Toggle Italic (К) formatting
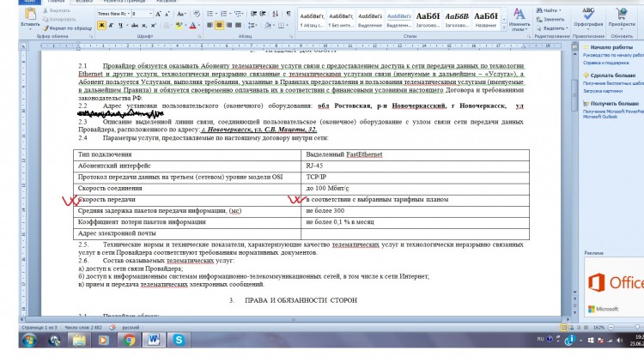 111,26
